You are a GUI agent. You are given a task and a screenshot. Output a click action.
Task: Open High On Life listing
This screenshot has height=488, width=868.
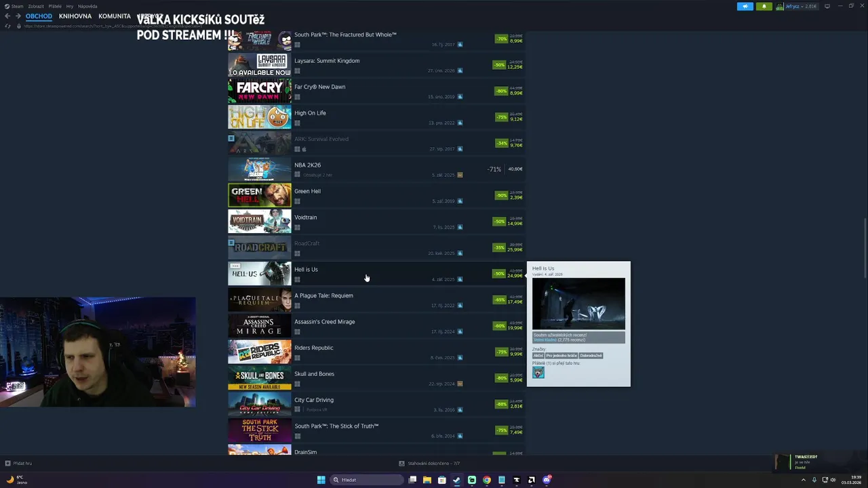point(376,117)
